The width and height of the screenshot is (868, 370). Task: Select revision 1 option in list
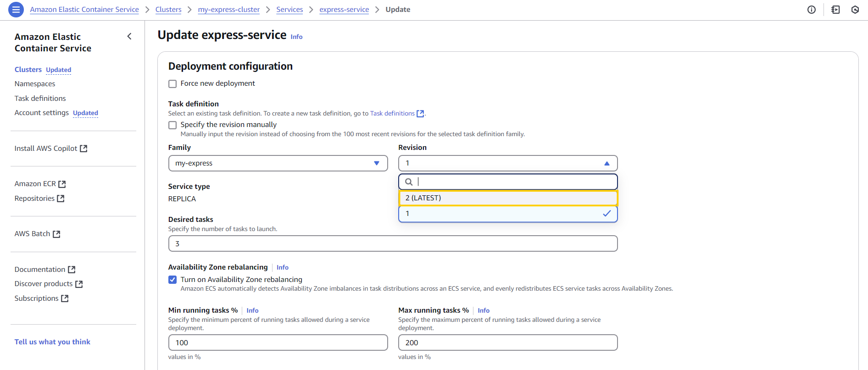click(x=508, y=214)
